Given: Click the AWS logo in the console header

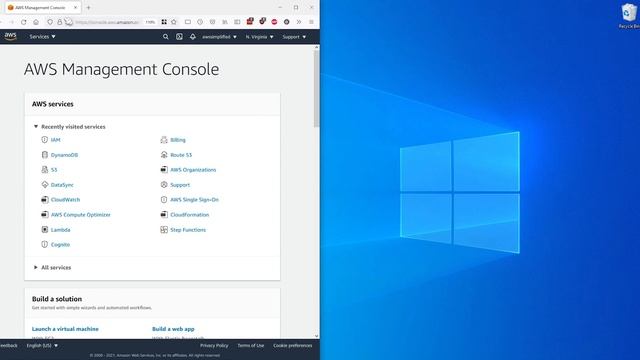Looking at the screenshot, I should (10, 36).
